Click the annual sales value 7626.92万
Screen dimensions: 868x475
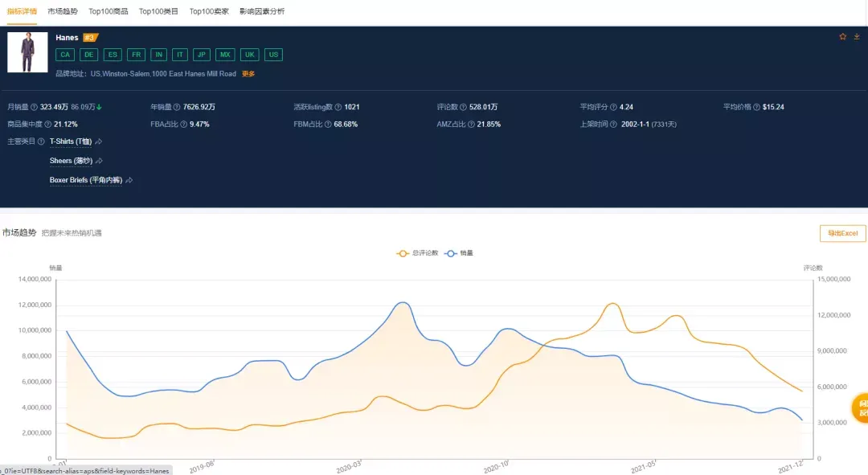(x=199, y=107)
